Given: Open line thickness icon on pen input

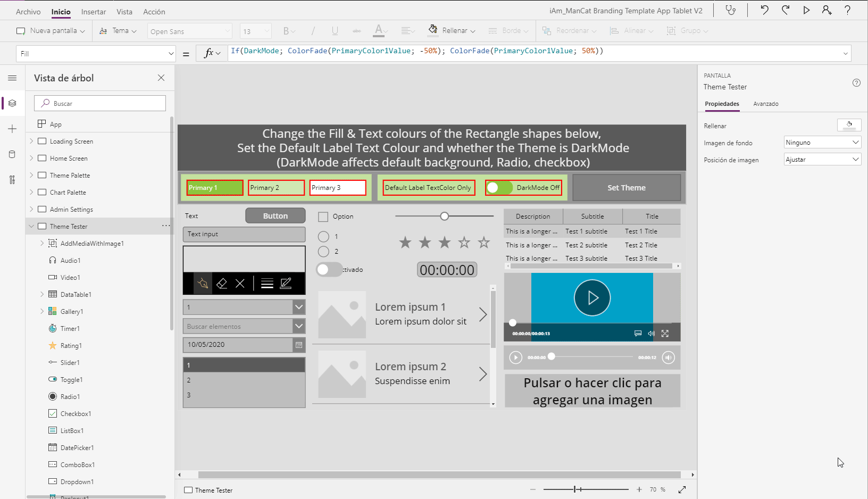Looking at the screenshot, I should click(x=268, y=283).
